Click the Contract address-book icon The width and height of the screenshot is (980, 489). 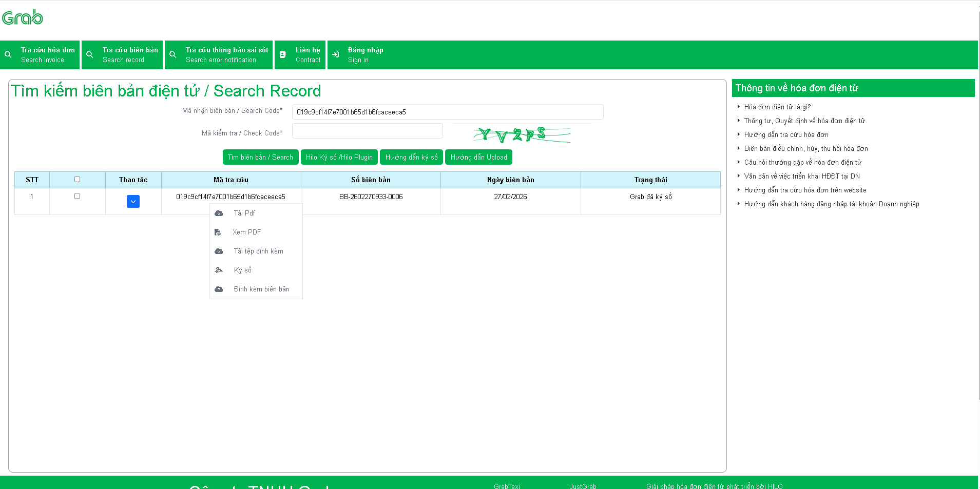click(283, 54)
